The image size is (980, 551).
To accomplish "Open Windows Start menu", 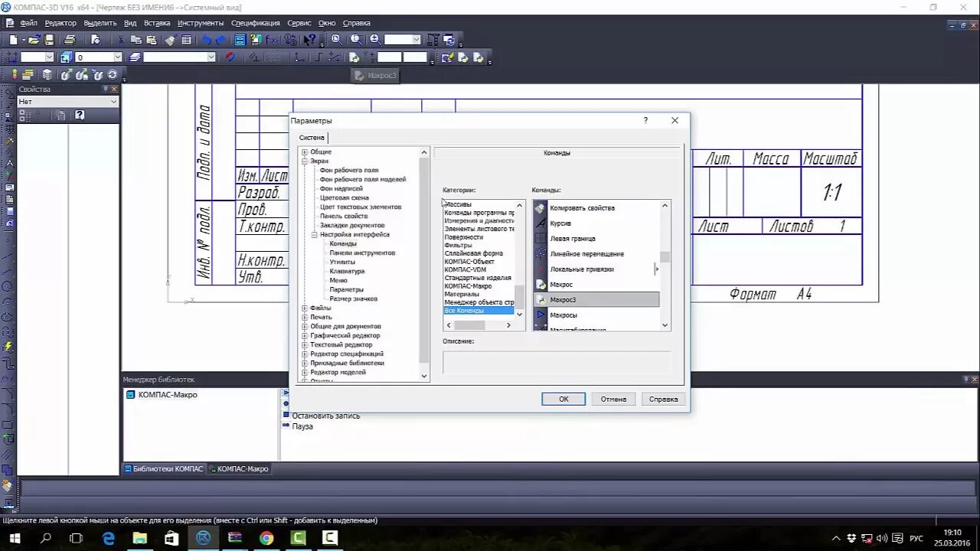I will 15,538.
